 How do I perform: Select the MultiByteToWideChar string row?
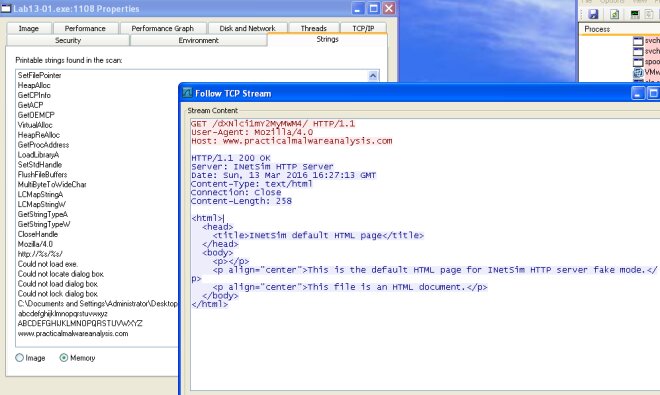coord(52,184)
